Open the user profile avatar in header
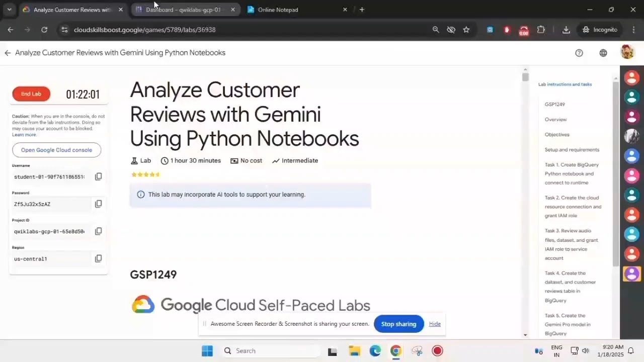The image size is (644, 362). pos(627,52)
